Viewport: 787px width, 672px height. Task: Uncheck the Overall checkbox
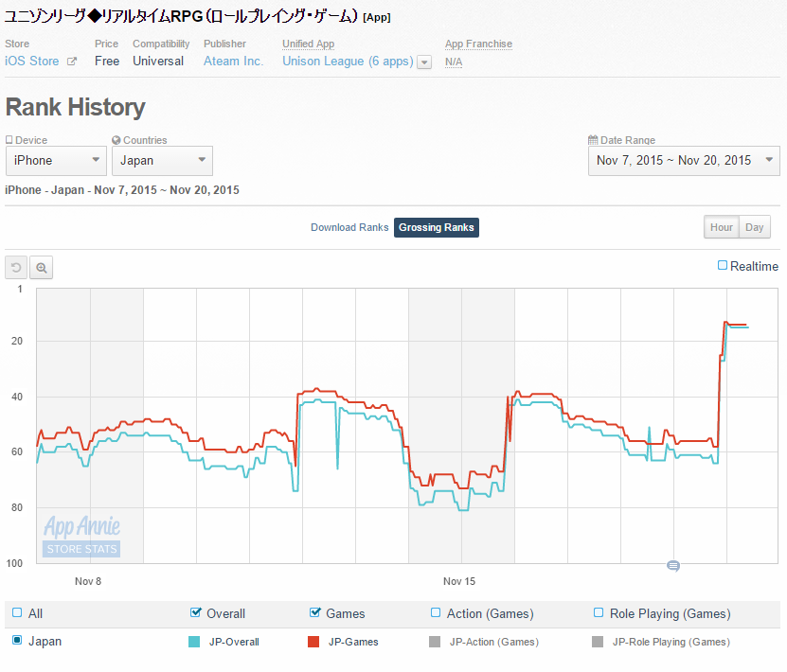pyautogui.click(x=196, y=612)
